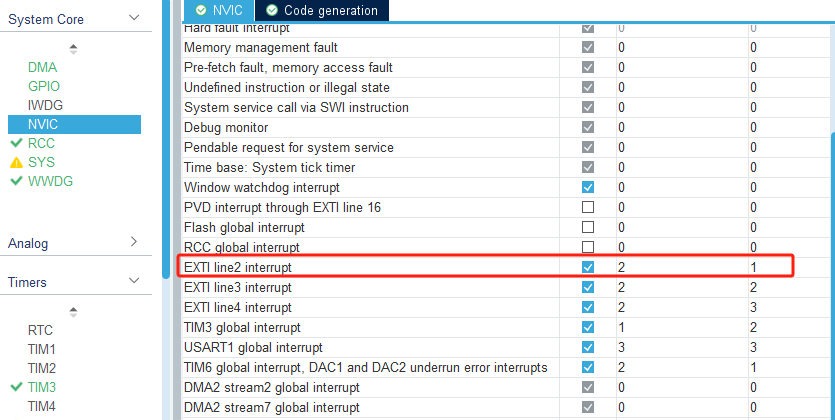Collapse the System Core category
835x420 pixels.
(x=134, y=18)
